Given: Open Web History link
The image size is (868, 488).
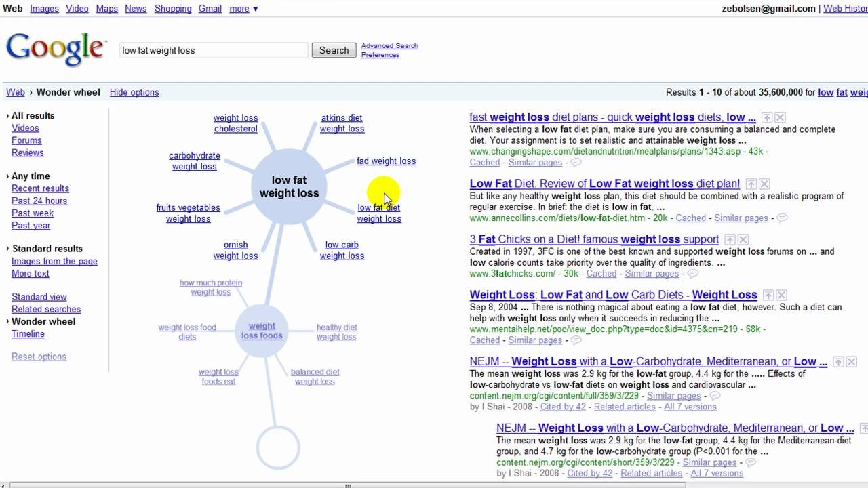Looking at the screenshot, I should (846, 9).
